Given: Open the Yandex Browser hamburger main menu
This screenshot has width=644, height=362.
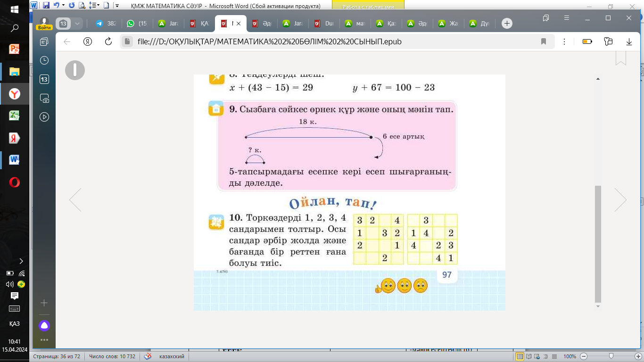Looking at the screenshot, I should point(568,18).
